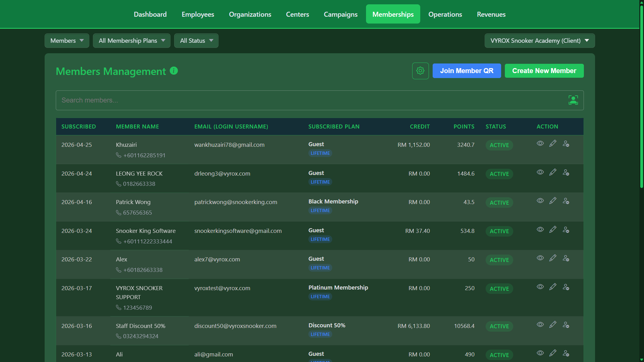Click the LIFETIME badge under Discount 50%
This screenshot has height=362, width=644.
click(320, 334)
